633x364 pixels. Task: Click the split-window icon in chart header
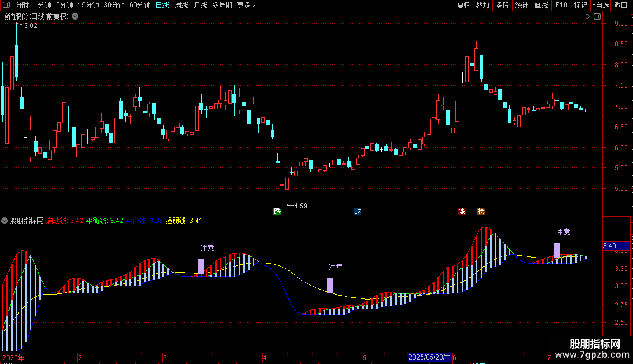point(597,17)
